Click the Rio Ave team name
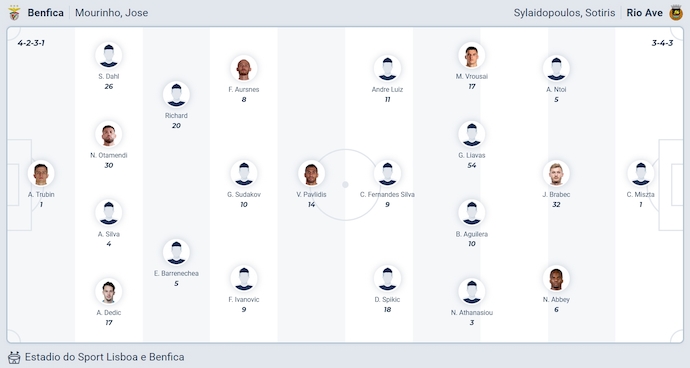690x368 pixels. [645, 13]
